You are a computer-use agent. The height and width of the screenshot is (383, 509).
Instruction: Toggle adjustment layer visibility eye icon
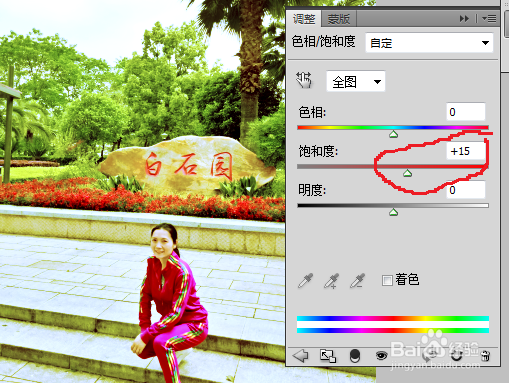(x=381, y=356)
